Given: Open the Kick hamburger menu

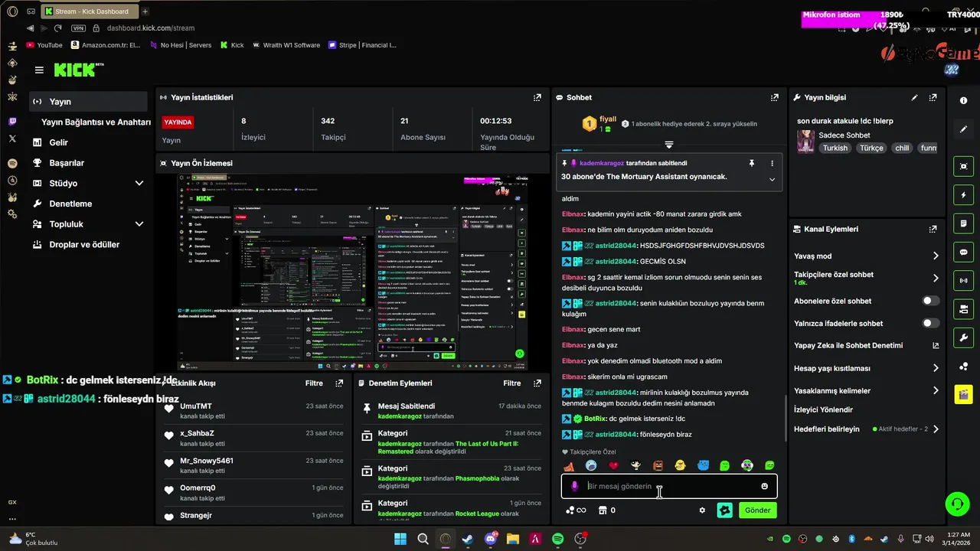Looking at the screenshot, I should click(x=39, y=70).
